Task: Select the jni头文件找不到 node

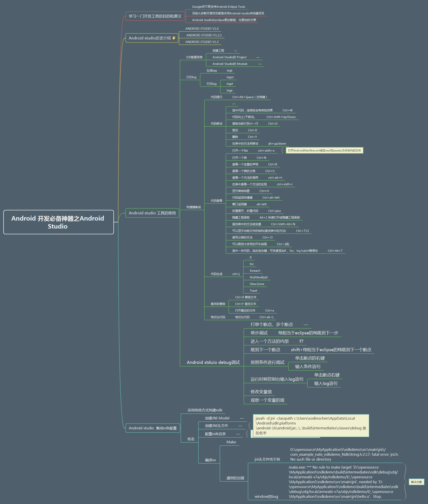Action: tap(267, 459)
